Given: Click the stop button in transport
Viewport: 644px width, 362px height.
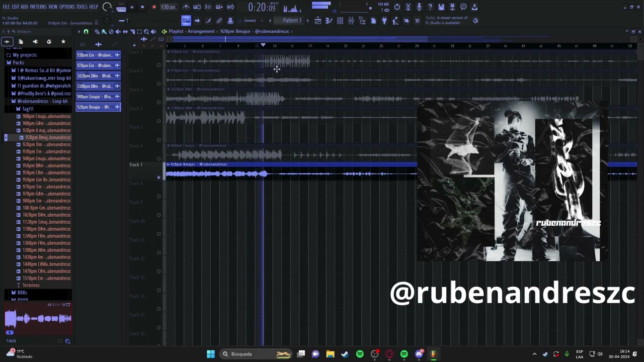Looking at the screenshot, I should pyautogui.click(x=142, y=7).
